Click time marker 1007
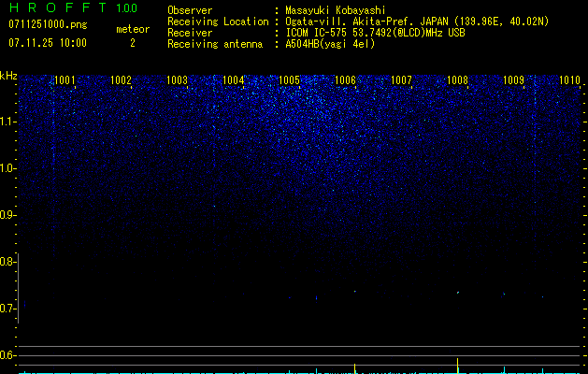The width and height of the screenshot is (588, 374). (x=401, y=80)
